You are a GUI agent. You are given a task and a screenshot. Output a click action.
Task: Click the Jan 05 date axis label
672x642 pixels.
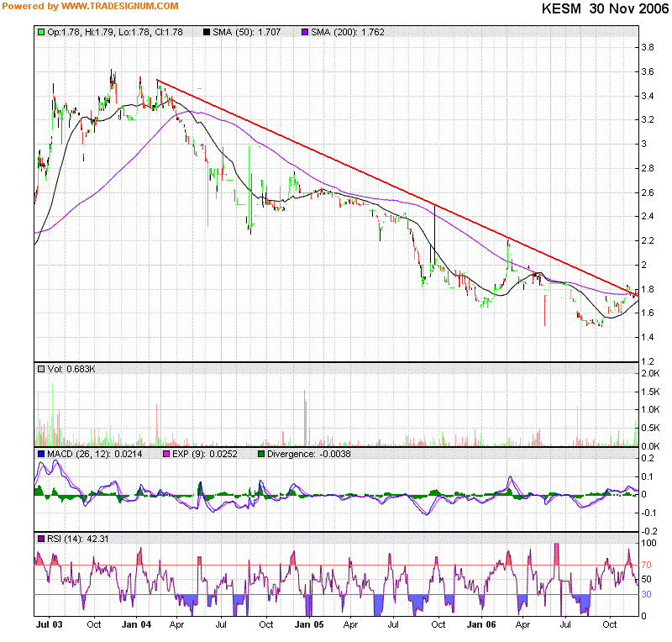click(x=309, y=624)
